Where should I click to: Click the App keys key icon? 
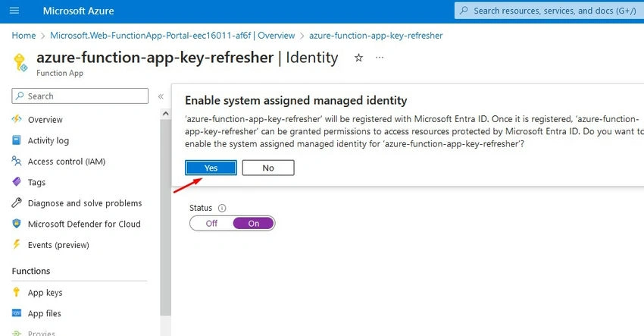coord(17,292)
